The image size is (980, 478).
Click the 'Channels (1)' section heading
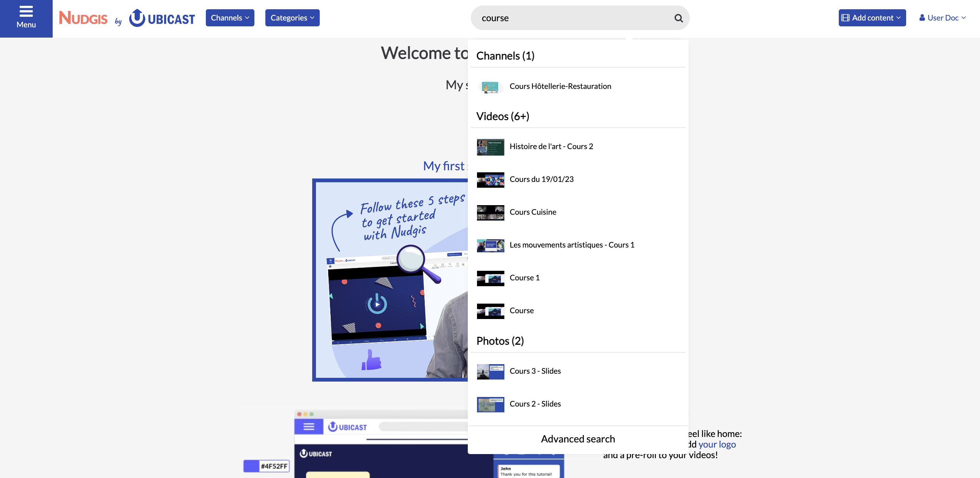[x=505, y=56]
